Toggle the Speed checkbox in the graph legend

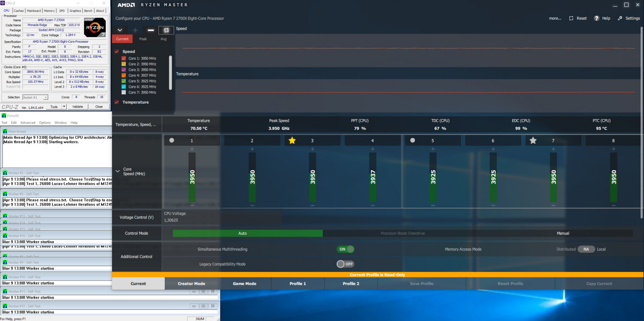click(x=117, y=51)
